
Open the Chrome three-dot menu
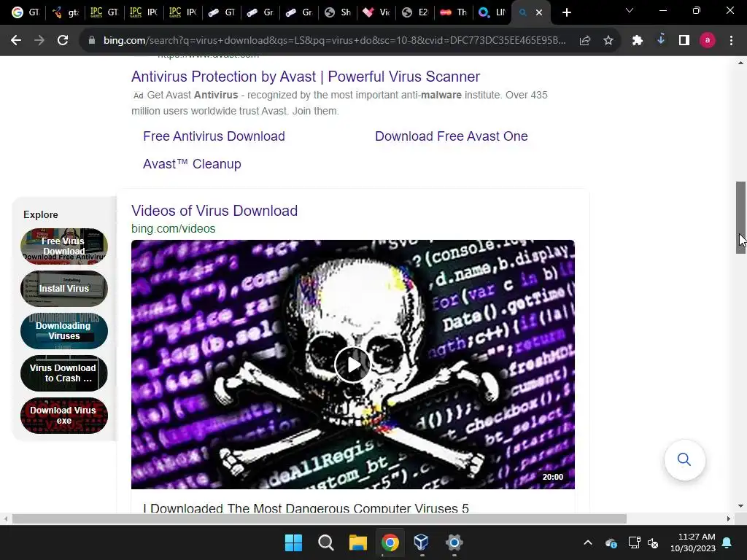(x=731, y=41)
